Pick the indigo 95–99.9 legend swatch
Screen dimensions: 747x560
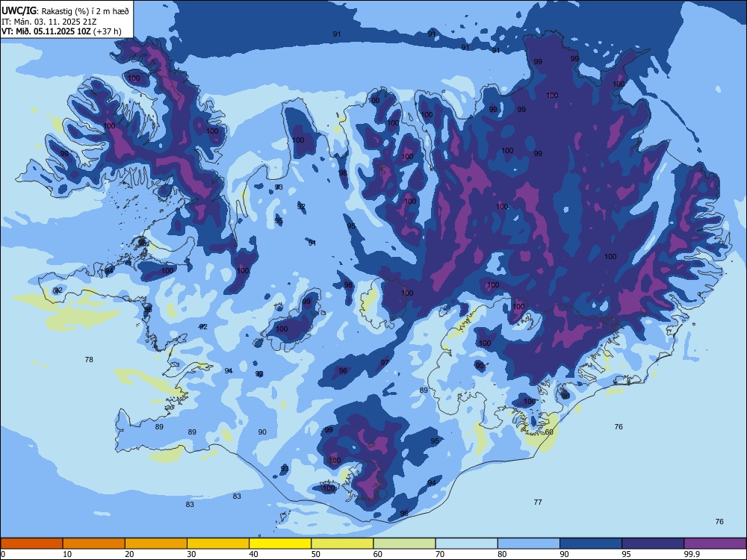653,544
